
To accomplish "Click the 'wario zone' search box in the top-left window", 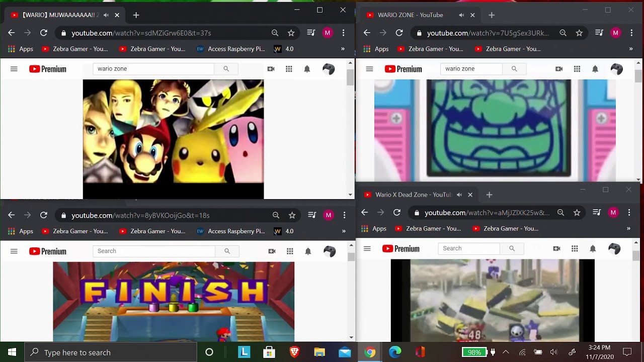I will coord(153,69).
